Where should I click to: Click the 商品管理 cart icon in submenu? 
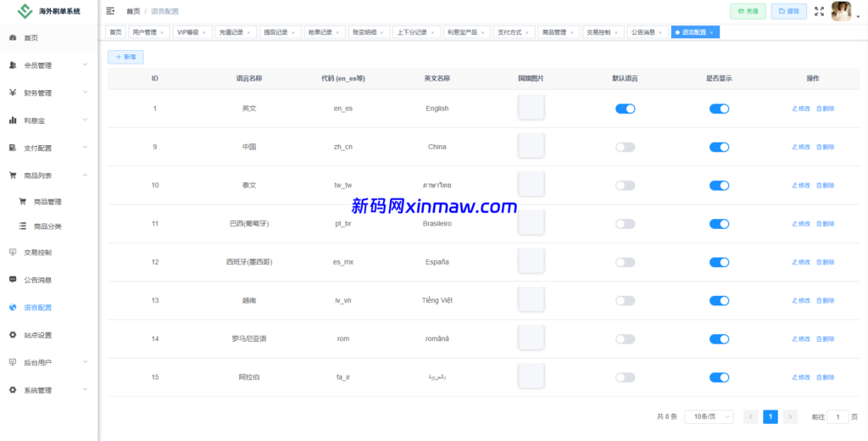23,202
